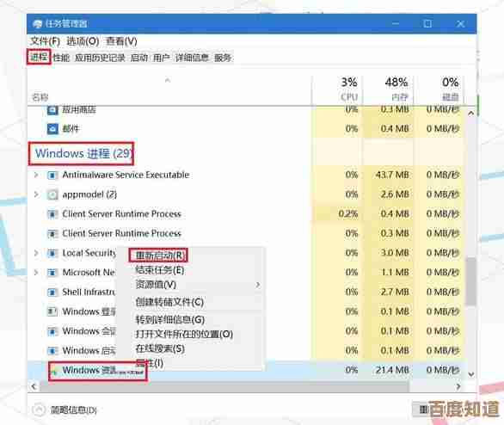Click the horizontal scrollbar left arrow
The image size is (504, 425).
pyautogui.click(x=34, y=387)
